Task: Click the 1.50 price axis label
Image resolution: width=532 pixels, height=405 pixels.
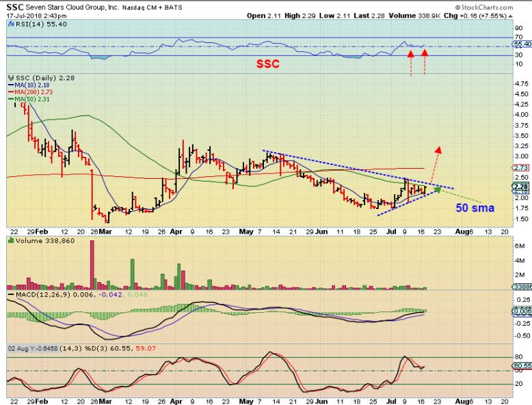Action: [522, 219]
